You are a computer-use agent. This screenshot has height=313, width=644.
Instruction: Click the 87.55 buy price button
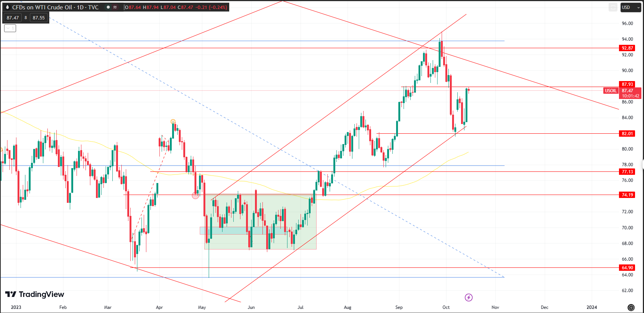38,18
